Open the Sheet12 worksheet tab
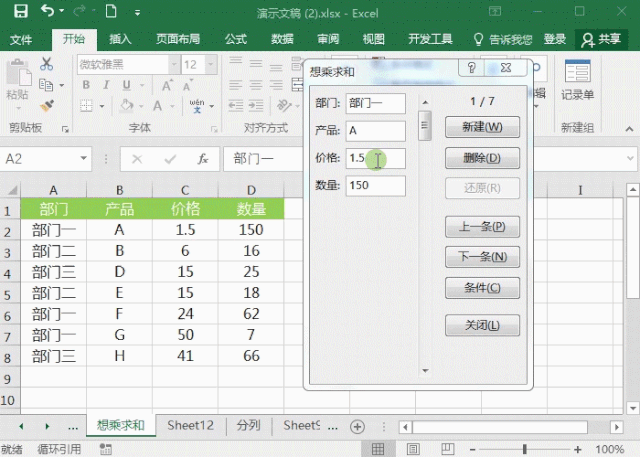Screen dimensions: 640x457 tap(190, 426)
